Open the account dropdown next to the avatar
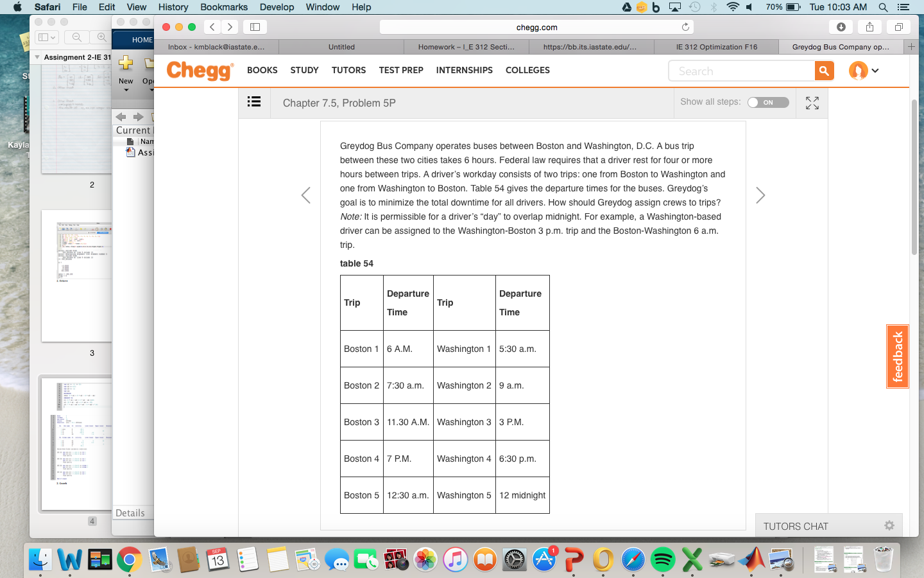This screenshot has width=924, height=578. 875,71
